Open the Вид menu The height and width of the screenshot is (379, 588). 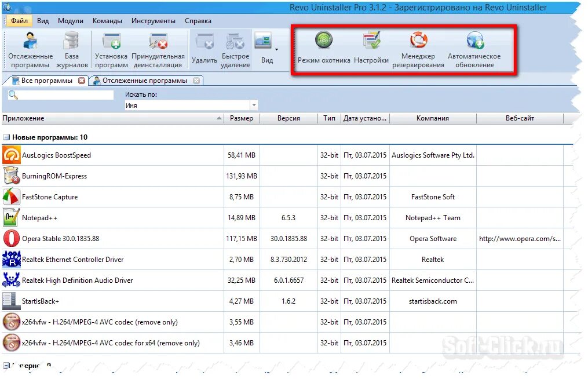tap(43, 21)
